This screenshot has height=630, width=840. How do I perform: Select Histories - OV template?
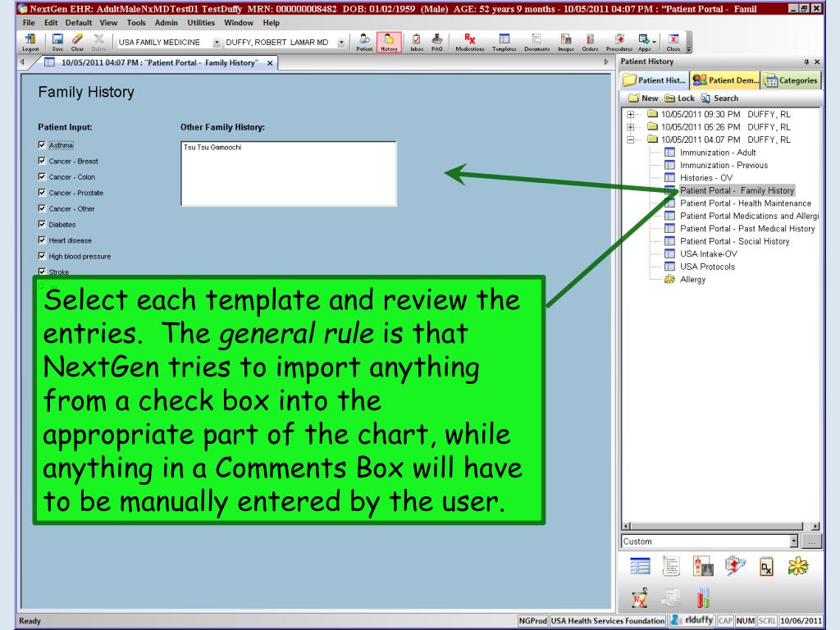coord(706,178)
